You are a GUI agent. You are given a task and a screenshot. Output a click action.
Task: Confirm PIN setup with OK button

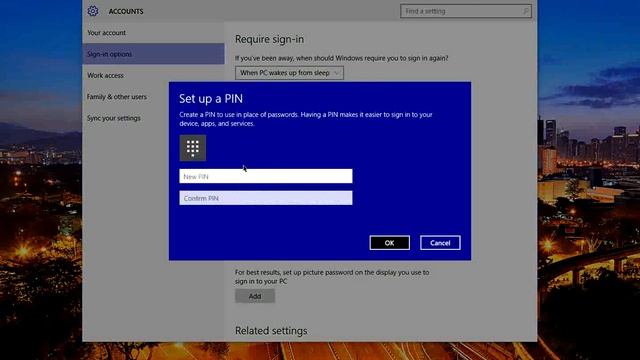point(389,243)
